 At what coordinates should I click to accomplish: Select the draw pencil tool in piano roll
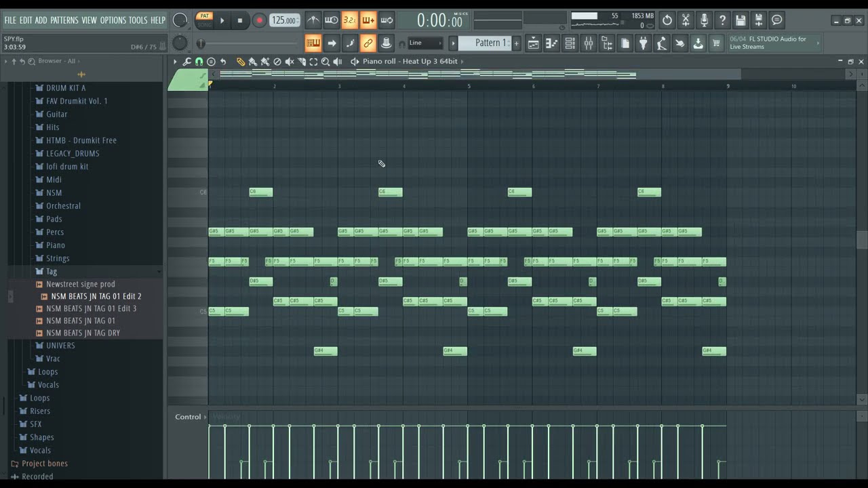(241, 62)
